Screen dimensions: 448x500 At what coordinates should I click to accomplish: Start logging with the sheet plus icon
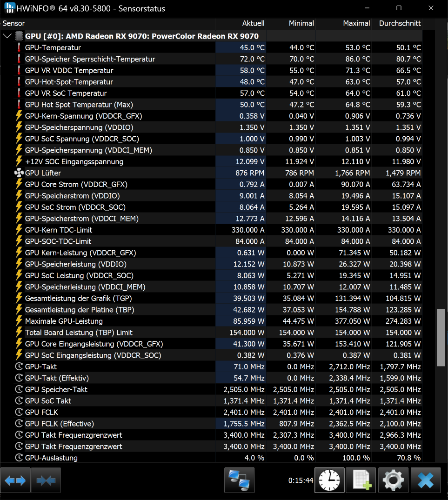click(361, 480)
